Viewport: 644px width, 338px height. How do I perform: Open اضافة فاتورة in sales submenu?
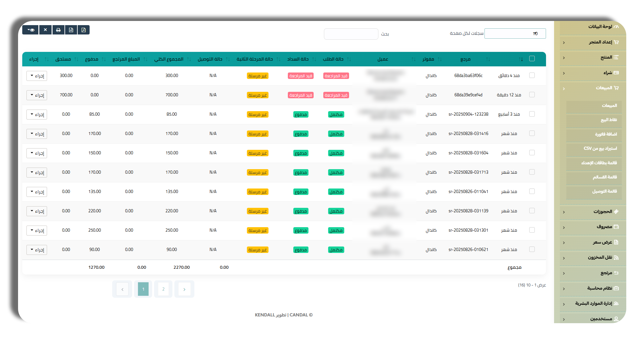click(x=605, y=134)
